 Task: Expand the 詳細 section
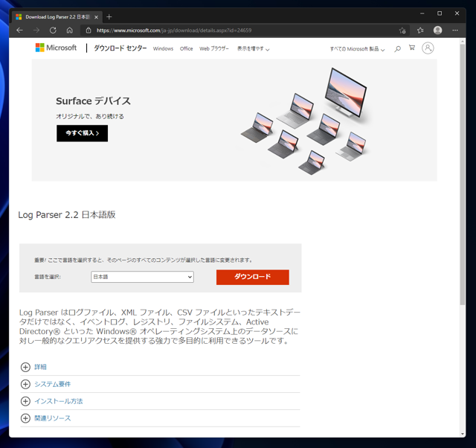[x=39, y=367]
